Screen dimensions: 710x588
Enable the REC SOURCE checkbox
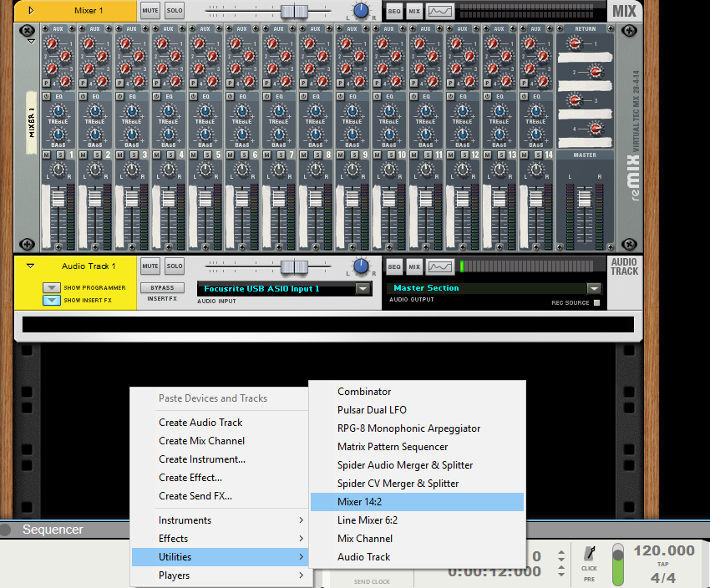596,303
